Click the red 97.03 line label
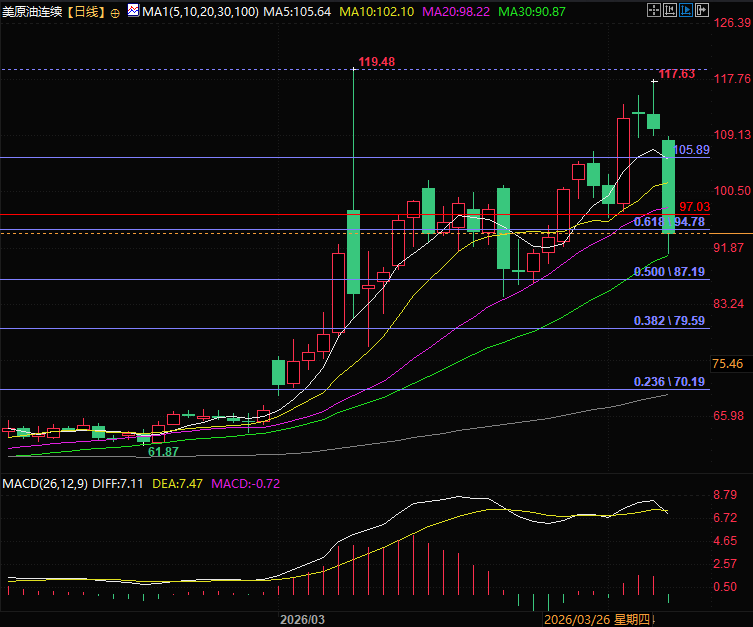 694,207
